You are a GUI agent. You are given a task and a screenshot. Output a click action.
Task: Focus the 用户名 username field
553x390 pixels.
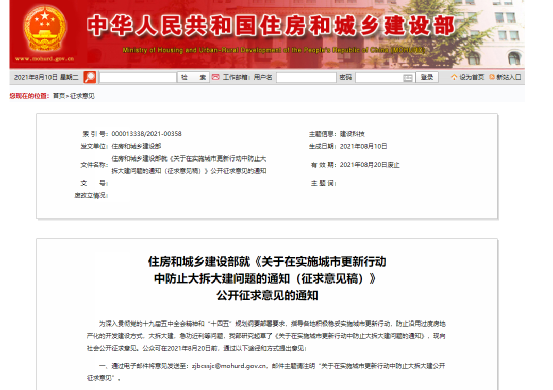[x=306, y=78]
